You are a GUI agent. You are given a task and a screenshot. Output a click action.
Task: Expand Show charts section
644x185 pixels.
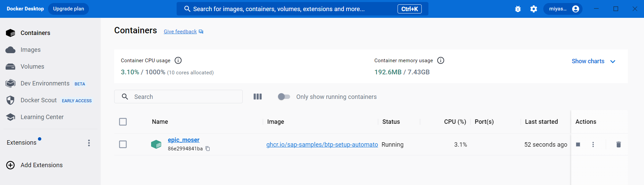coord(593,61)
